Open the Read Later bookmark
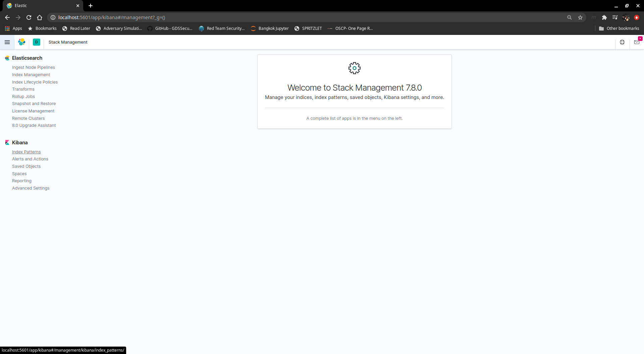The height and width of the screenshot is (354, 644). click(76, 29)
